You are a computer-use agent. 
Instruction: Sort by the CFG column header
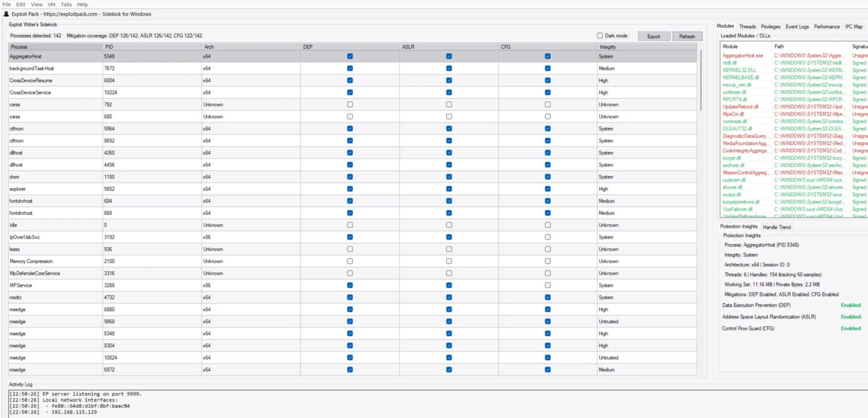tap(548, 47)
